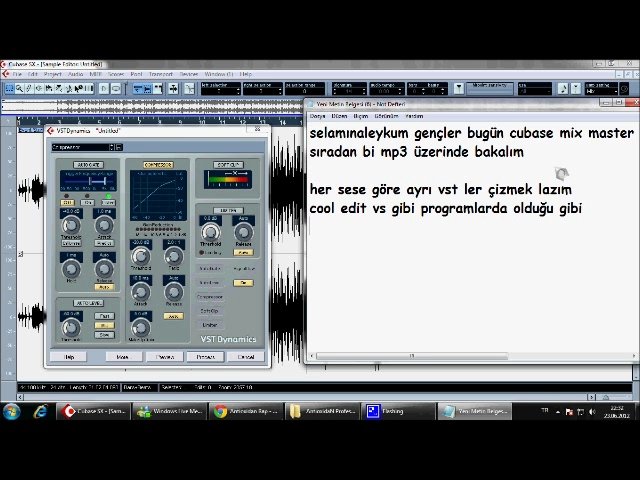The width and height of the screenshot is (640, 480).
Task: Click the Preview button in VST Dynamics
Action: [x=164, y=357]
